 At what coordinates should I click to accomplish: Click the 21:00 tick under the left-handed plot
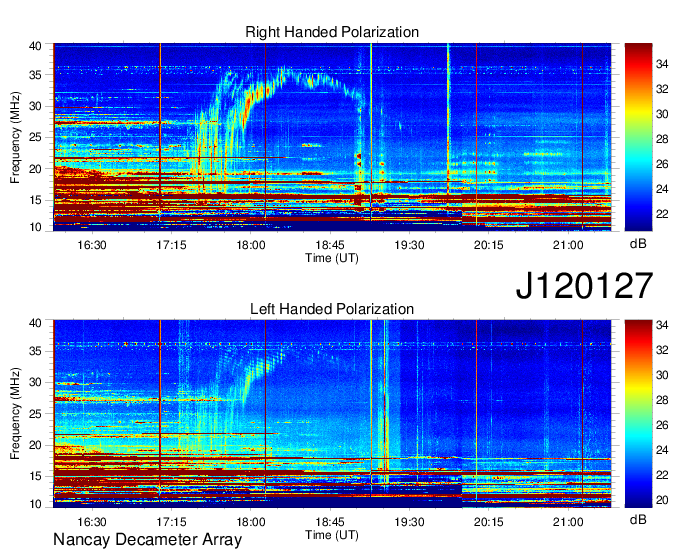coord(568,522)
